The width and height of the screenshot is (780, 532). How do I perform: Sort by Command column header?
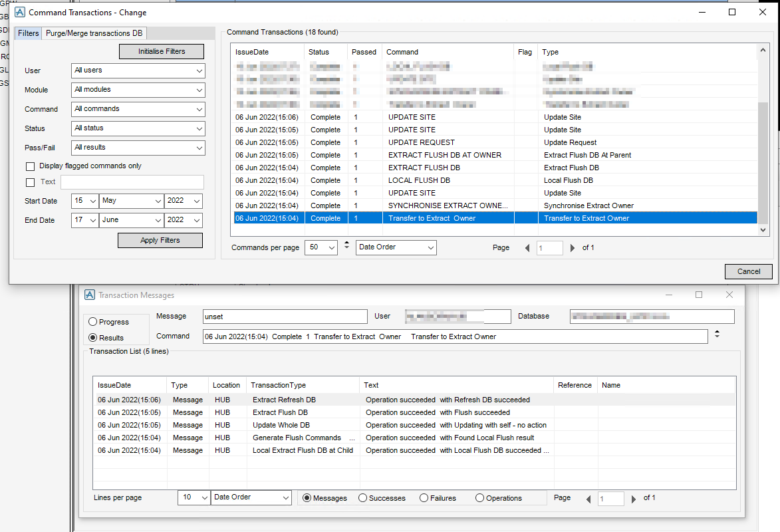(x=448, y=52)
